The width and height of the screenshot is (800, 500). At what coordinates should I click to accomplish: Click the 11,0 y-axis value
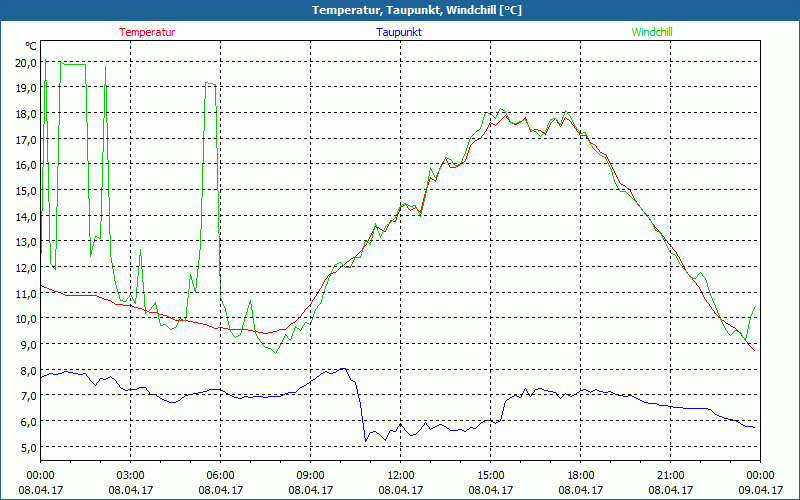27,293
